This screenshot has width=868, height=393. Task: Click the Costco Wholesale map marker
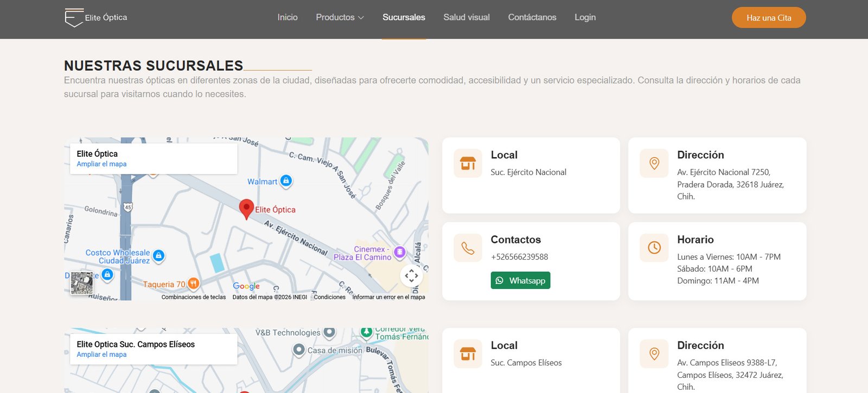point(158,255)
